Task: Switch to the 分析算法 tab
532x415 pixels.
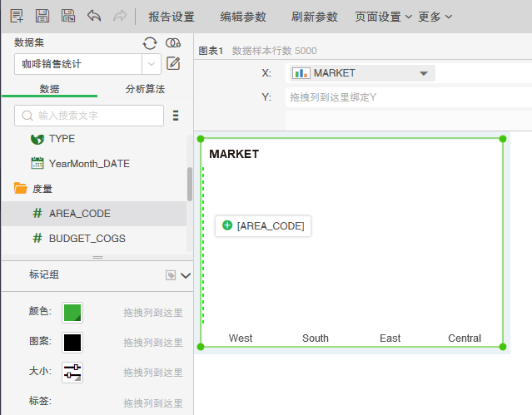Action: point(145,89)
